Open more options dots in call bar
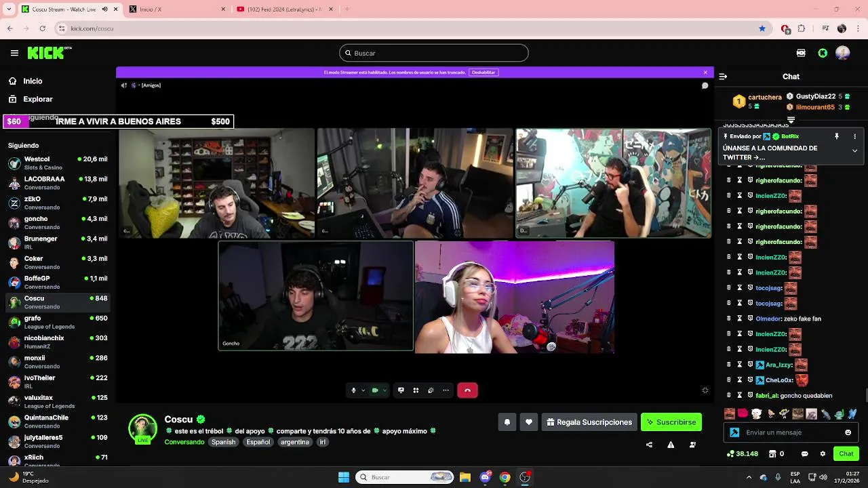The height and width of the screenshot is (488, 868). [446, 390]
